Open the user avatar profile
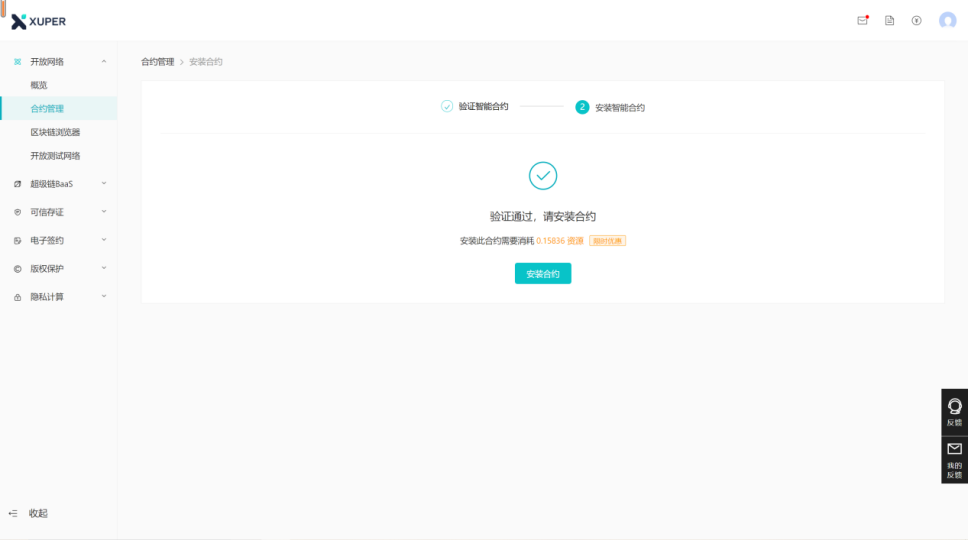This screenshot has width=968, height=540. (947, 20)
